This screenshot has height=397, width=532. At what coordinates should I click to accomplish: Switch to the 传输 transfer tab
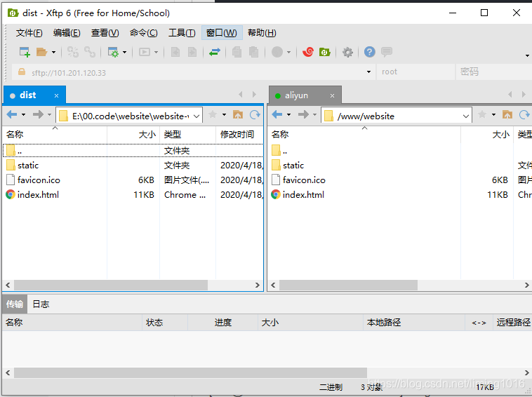tap(15, 304)
